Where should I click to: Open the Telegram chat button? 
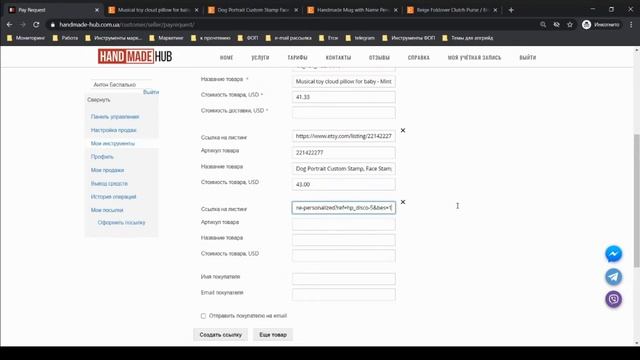(x=613, y=277)
